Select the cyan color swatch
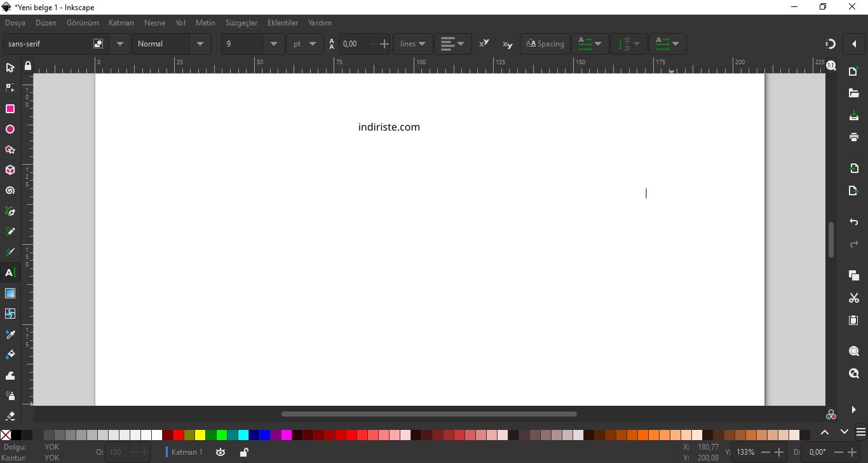 [x=243, y=435]
